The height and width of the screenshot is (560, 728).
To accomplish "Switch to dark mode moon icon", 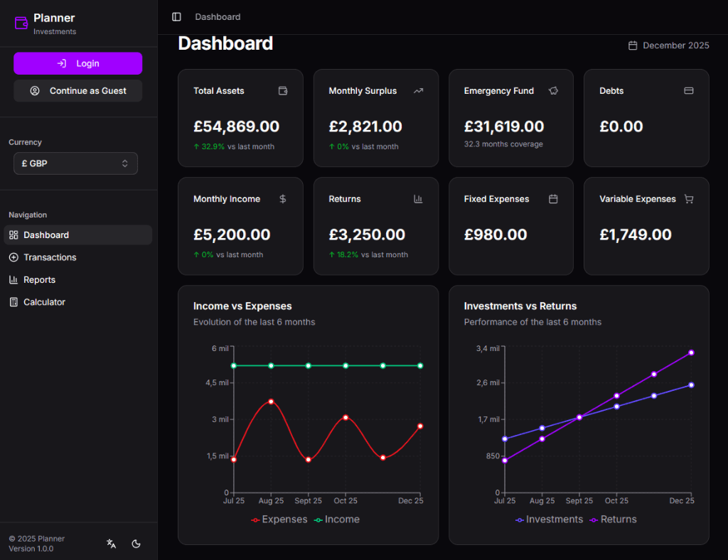I will [x=136, y=544].
